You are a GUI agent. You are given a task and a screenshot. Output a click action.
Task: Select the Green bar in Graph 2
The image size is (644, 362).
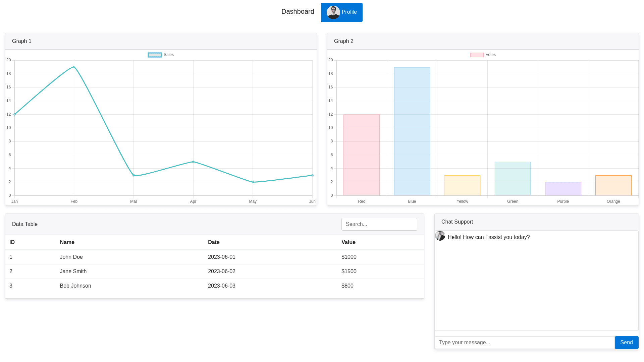[x=513, y=179]
